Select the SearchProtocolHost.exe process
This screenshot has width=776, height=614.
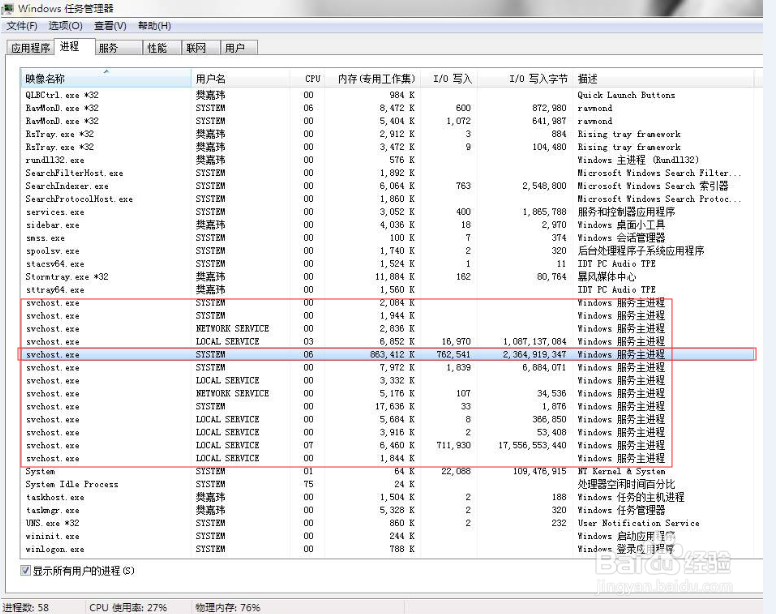coord(387,199)
